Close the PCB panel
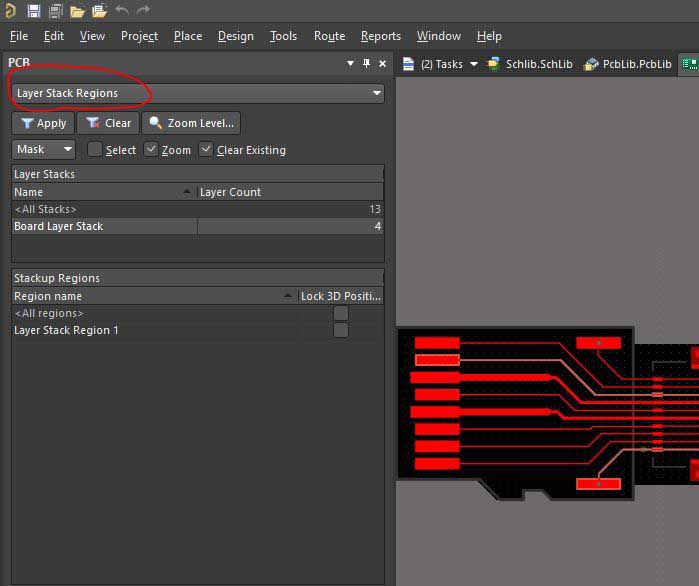 pyautogui.click(x=381, y=63)
